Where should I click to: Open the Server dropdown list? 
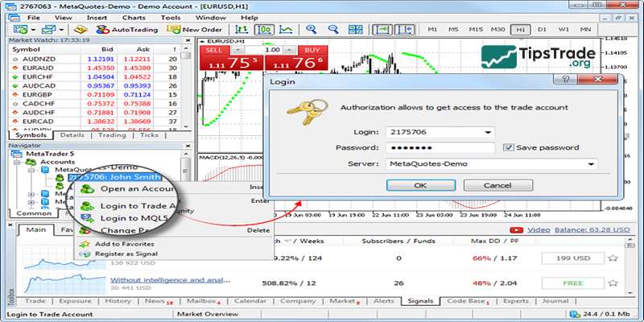pos(592,164)
